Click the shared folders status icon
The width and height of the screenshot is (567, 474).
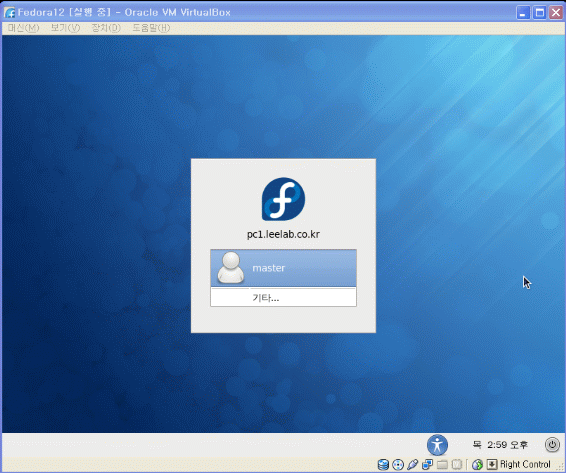[x=442, y=464]
